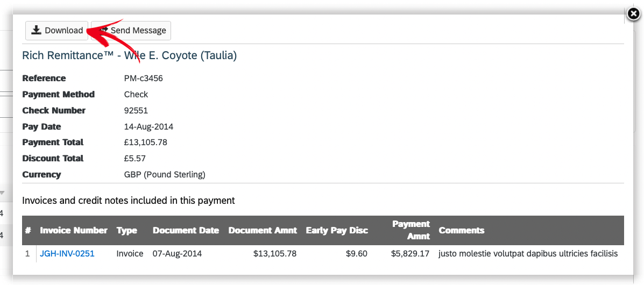
Task: Close the remittance dialog with the X
Action: tap(633, 15)
